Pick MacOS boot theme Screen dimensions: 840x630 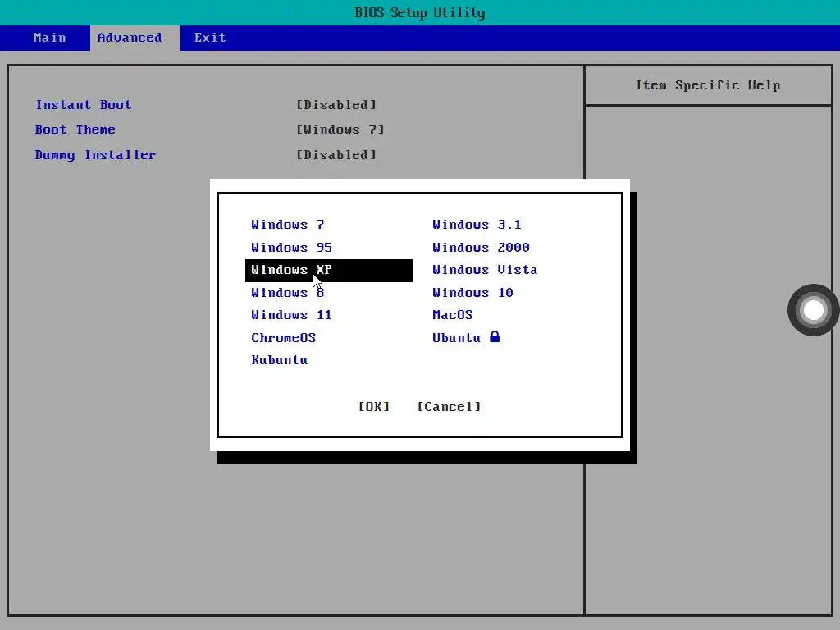(453, 315)
